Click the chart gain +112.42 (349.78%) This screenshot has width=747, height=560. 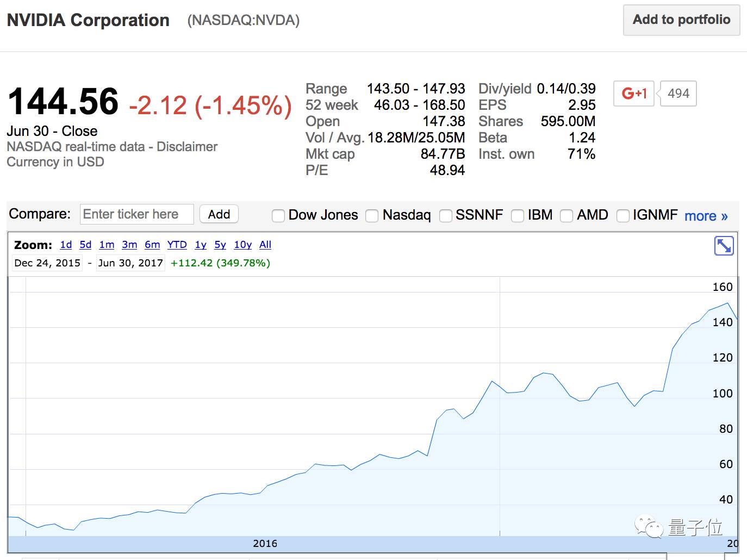coord(220,263)
